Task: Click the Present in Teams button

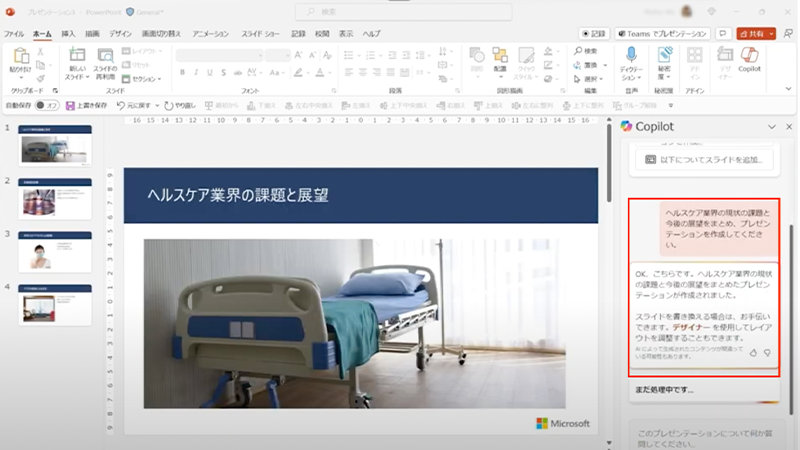Action: 661,33
